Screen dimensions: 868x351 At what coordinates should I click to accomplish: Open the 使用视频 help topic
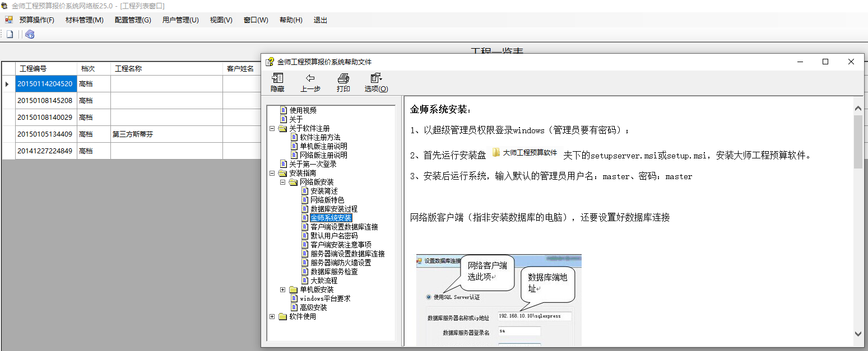(303, 110)
